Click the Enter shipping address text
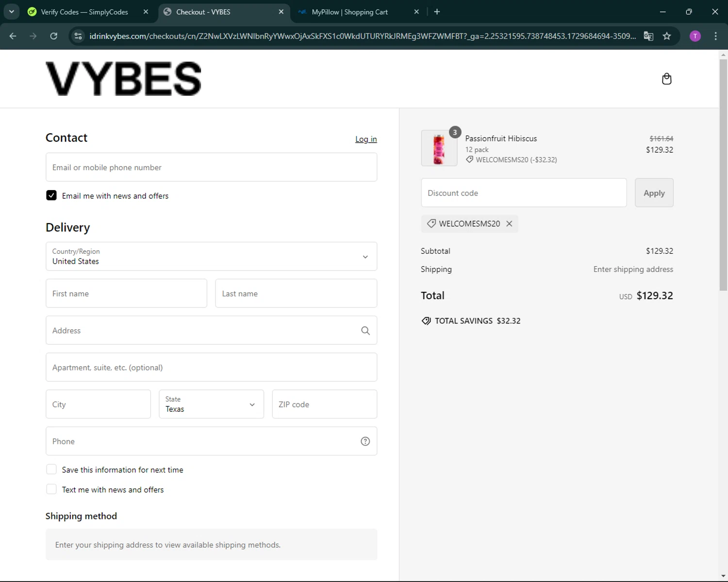Screen dimensions: 728x582 pyautogui.click(x=633, y=269)
